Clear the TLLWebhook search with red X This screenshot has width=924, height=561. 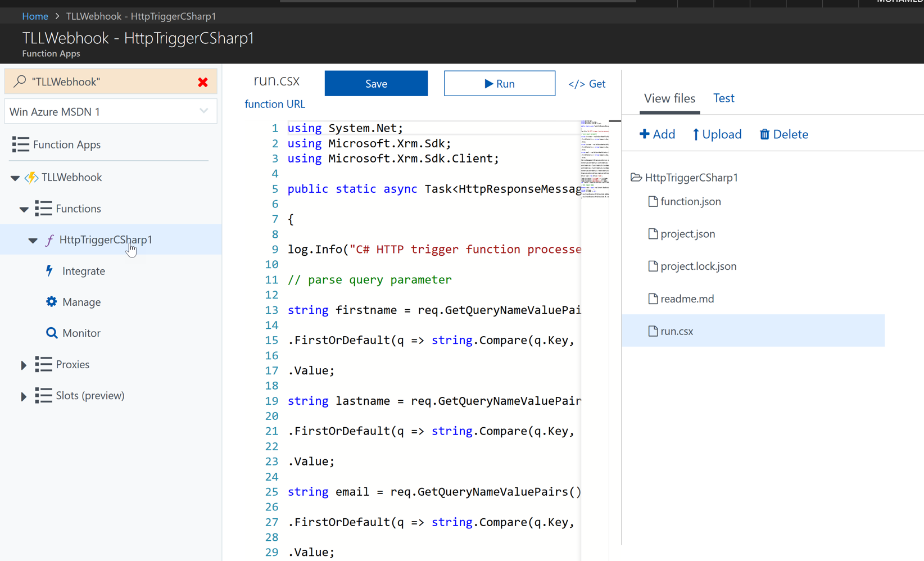click(x=203, y=82)
